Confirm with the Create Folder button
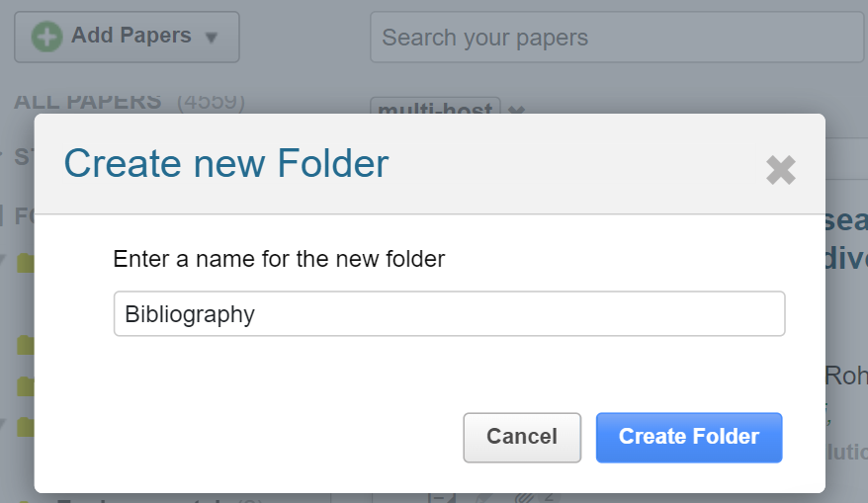Screen dimensions: 868x503 (x=689, y=437)
